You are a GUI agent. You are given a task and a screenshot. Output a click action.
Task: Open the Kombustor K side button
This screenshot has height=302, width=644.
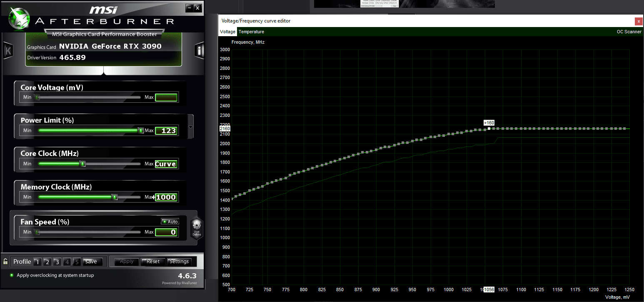(x=8, y=51)
